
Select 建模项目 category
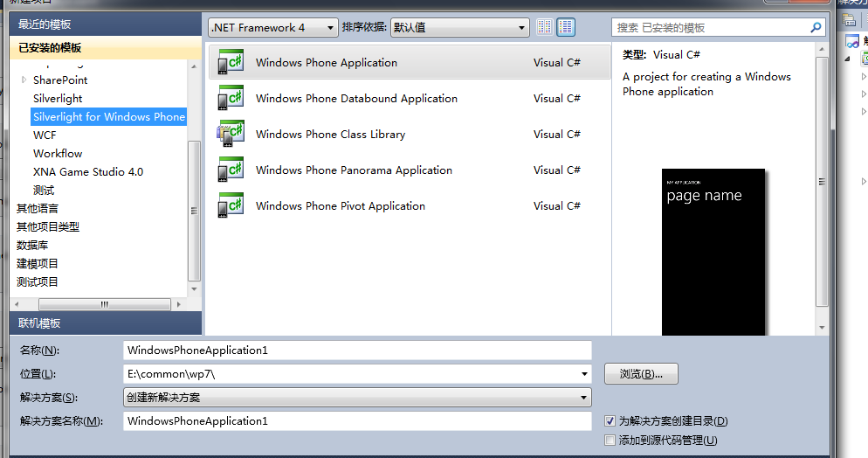[37, 264]
